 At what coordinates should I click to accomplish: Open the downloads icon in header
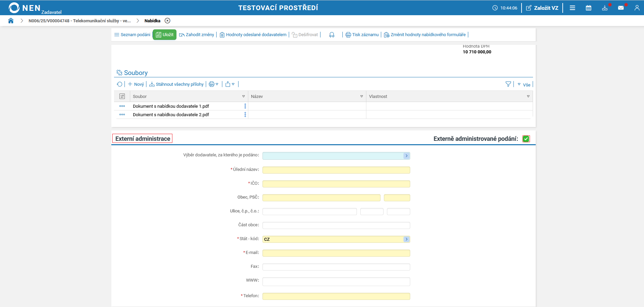click(605, 8)
